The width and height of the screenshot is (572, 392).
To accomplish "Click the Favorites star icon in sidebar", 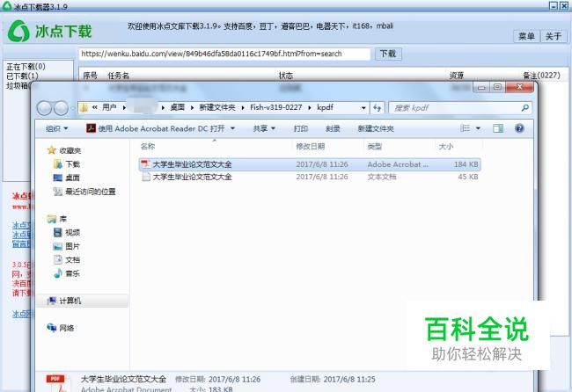I will pyautogui.click(x=51, y=150).
